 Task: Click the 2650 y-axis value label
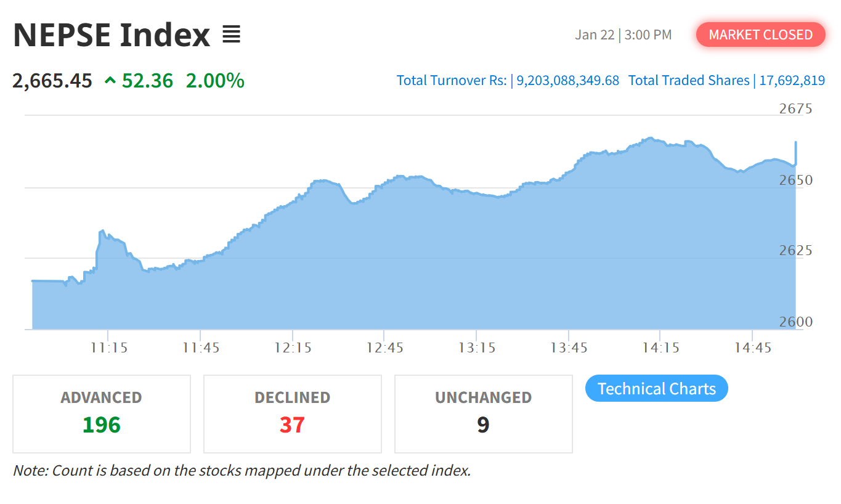[795, 181]
